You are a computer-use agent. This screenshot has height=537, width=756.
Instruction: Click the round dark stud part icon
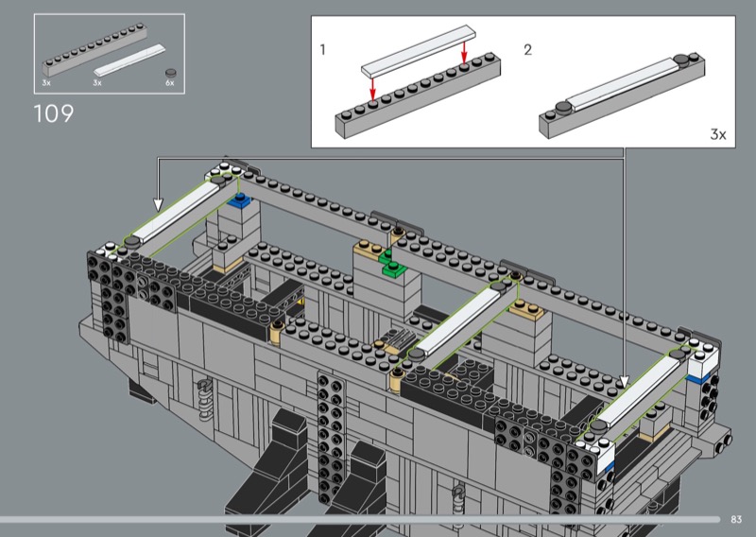tap(170, 73)
